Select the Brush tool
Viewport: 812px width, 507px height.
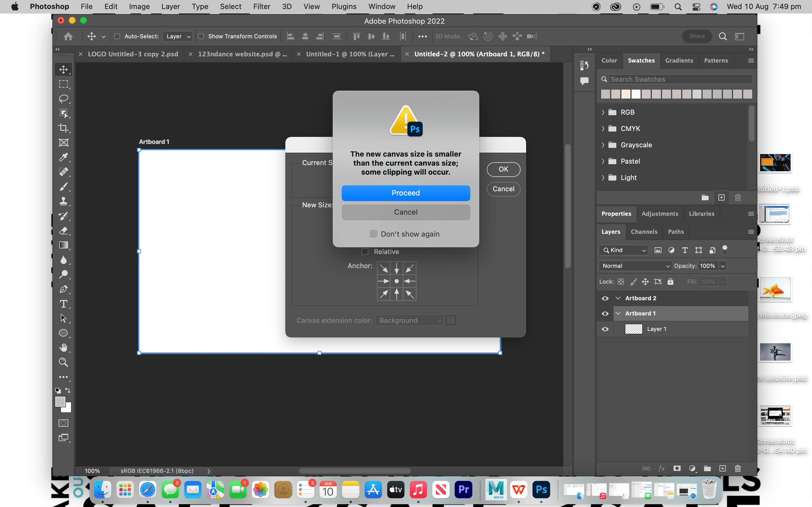pos(63,186)
